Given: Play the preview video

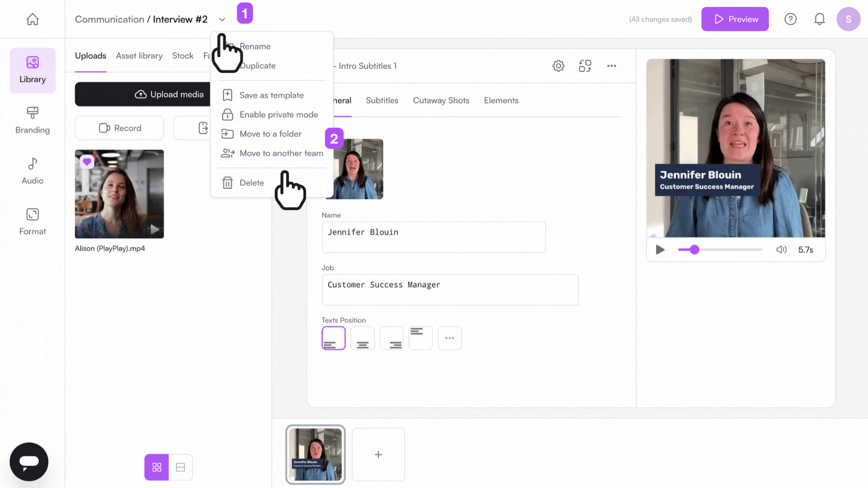Looking at the screenshot, I should click(x=660, y=249).
